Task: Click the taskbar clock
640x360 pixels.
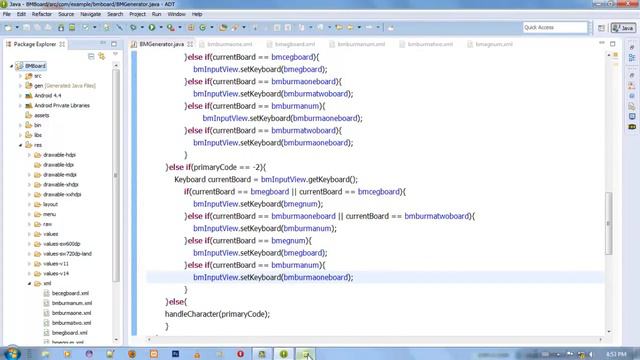Action: point(616,354)
